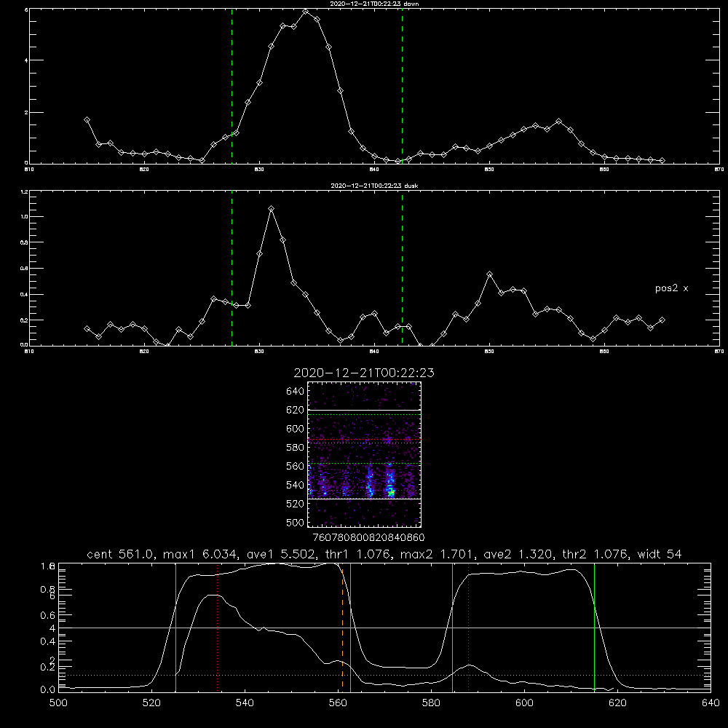
Task: Click the '580' label on spectrogram y-axis
Action: (x=296, y=448)
